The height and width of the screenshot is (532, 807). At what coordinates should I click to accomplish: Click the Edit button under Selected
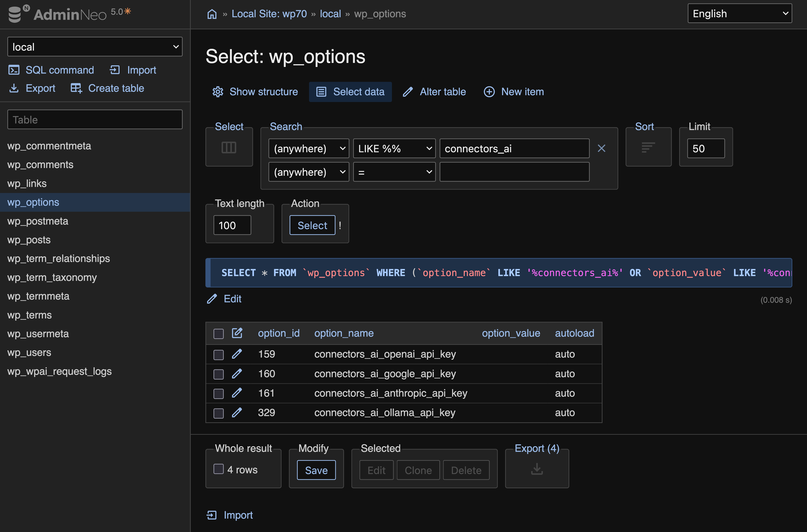[377, 470]
